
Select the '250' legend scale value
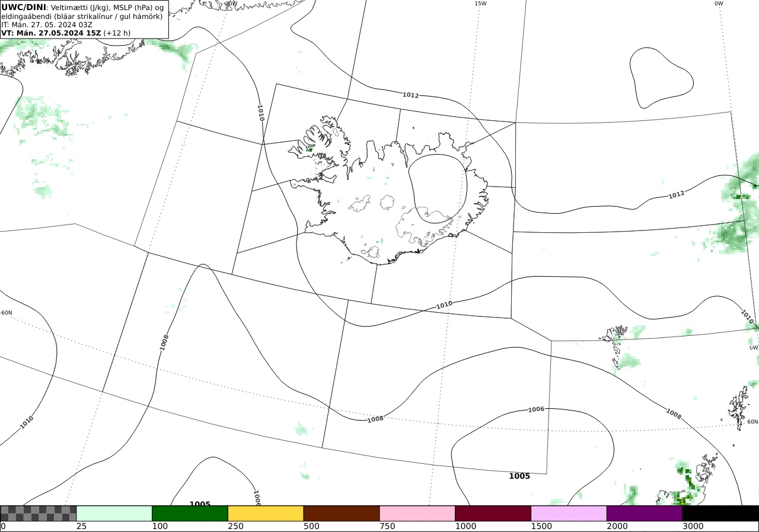(235, 526)
